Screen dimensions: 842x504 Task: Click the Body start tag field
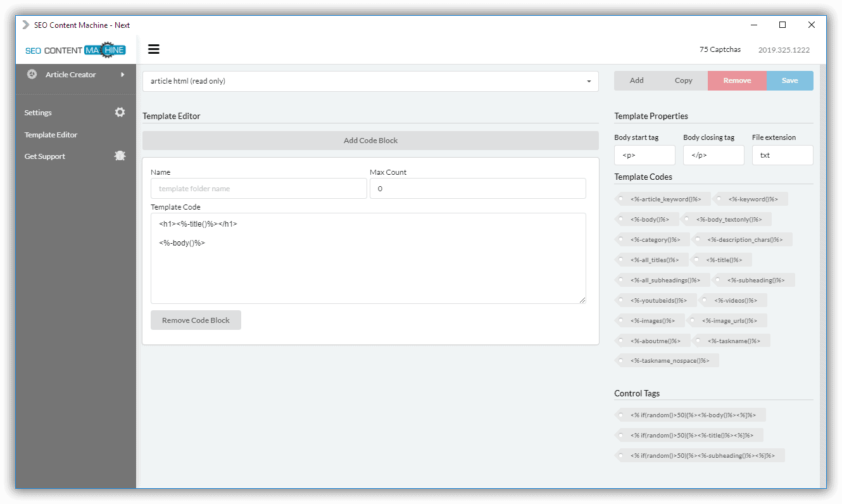[644, 155]
